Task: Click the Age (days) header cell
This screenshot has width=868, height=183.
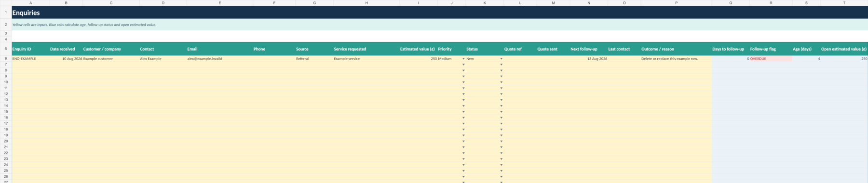Action: [x=806, y=49]
